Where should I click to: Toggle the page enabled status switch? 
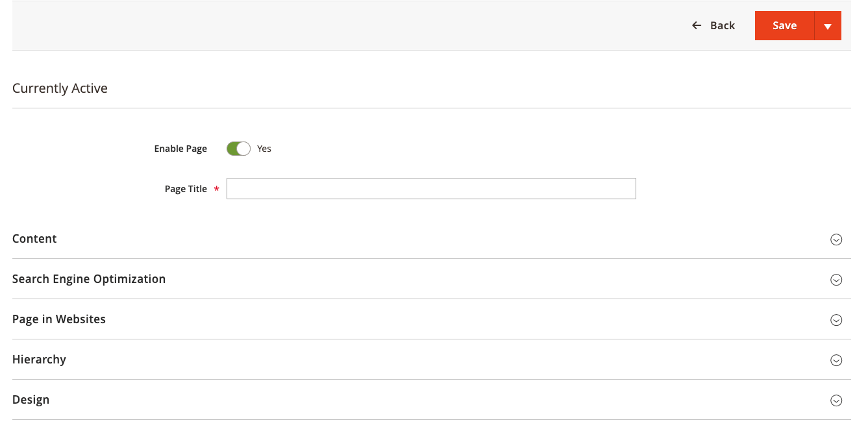click(x=238, y=149)
